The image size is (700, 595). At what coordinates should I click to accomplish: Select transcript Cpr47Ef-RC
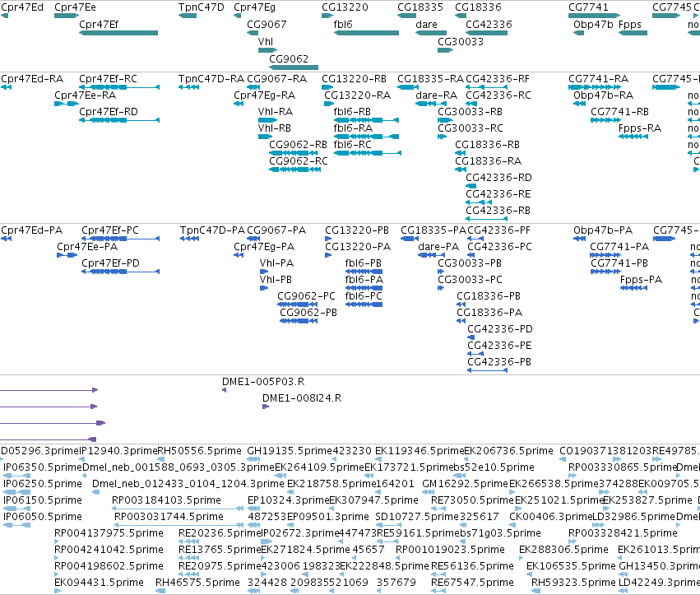119,87
